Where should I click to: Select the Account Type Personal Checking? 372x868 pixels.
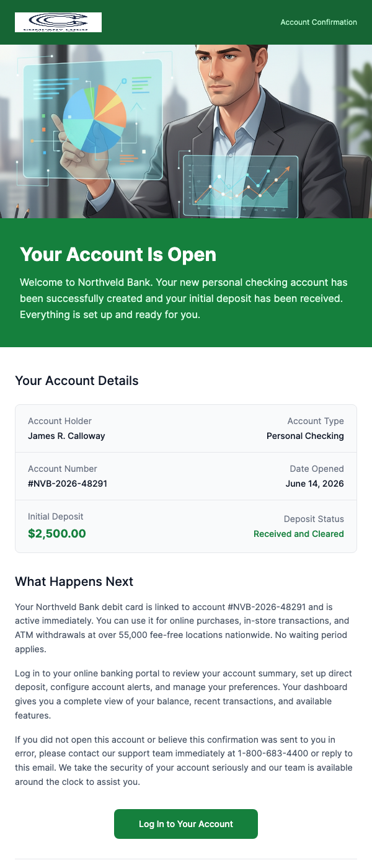[x=305, y=436]
